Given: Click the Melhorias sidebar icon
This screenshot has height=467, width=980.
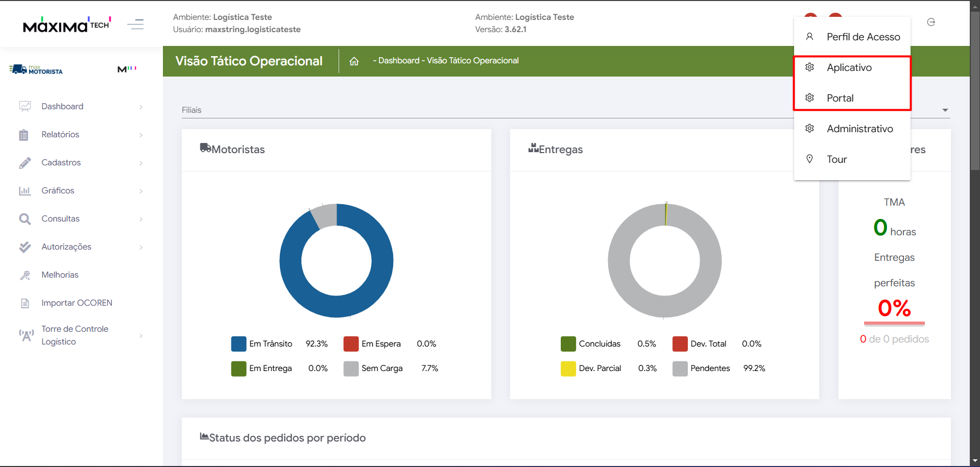Looking at the screenshot, I should tap(25, 275).
